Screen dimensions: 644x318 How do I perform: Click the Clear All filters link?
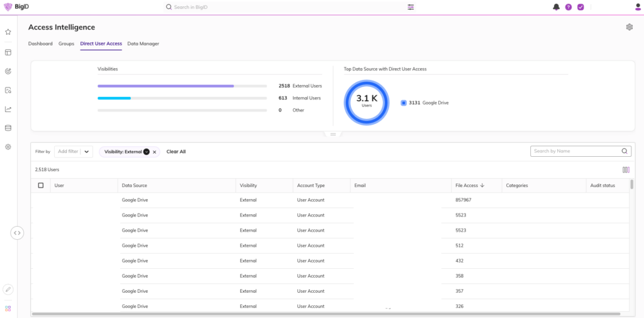(x=175, y=152)
